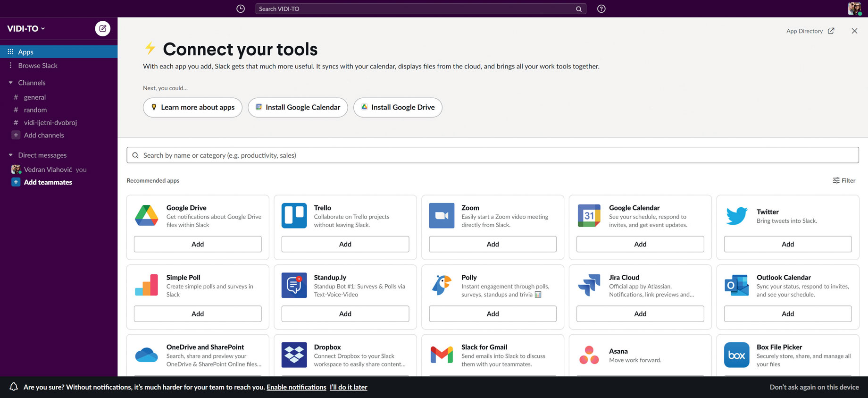The height and width of the screenshot is (398, 868).
Task: Add the Twitter app
Action: 788,244
